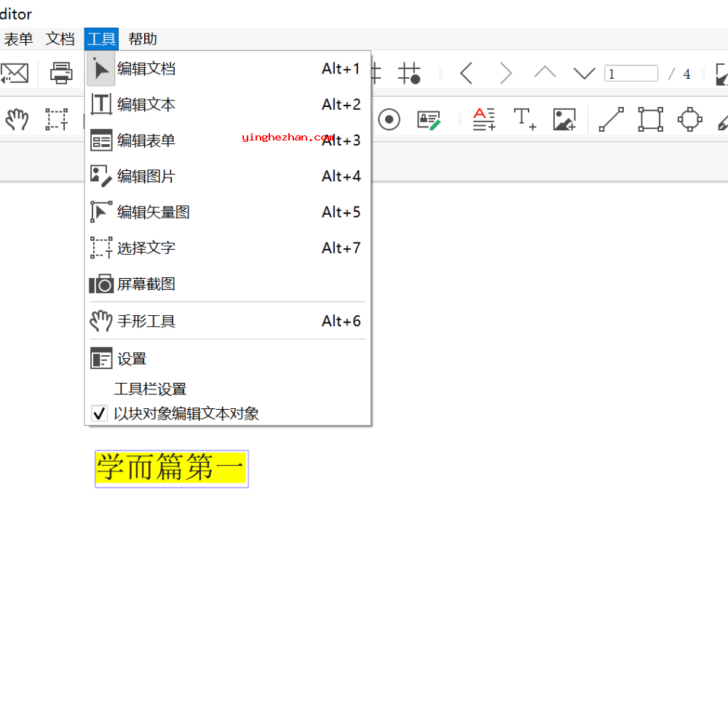Select the 选择文字 menu option
The height and width of the screenshot is (714, 728).
click(227, 248)
